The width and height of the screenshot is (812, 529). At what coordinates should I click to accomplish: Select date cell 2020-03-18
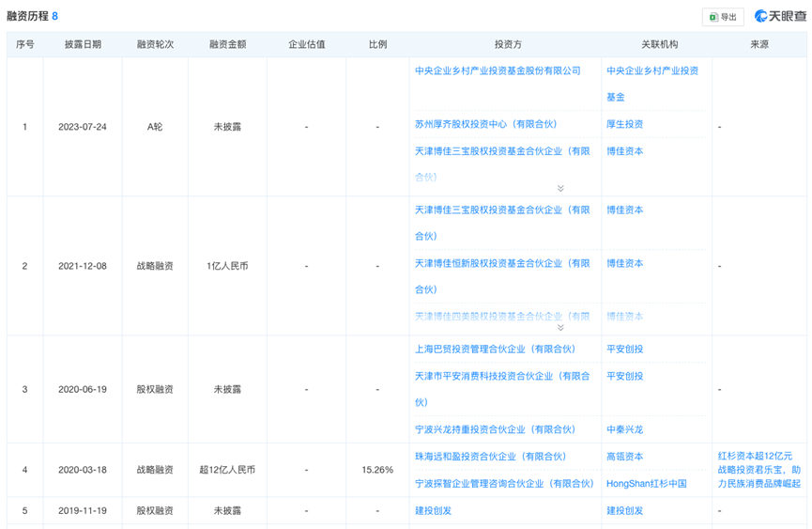(x=83, y=470)
